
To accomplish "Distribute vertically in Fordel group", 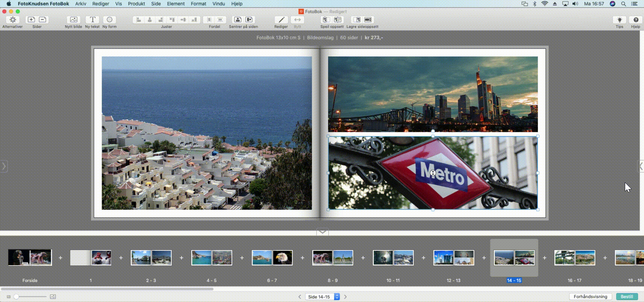I will [220, 20].
